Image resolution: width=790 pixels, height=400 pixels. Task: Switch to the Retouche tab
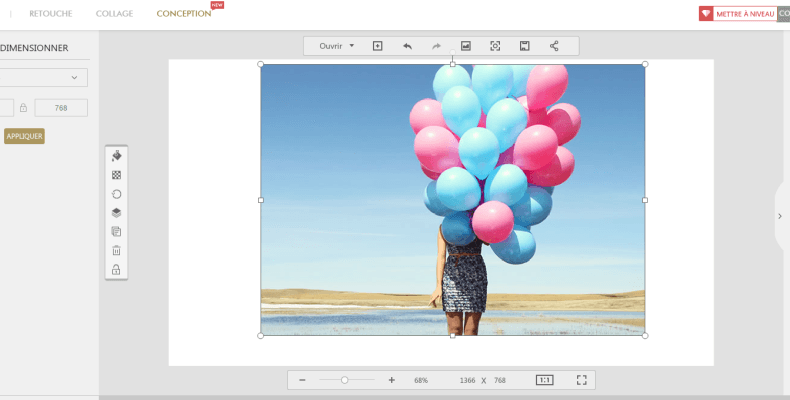(51, 14)
